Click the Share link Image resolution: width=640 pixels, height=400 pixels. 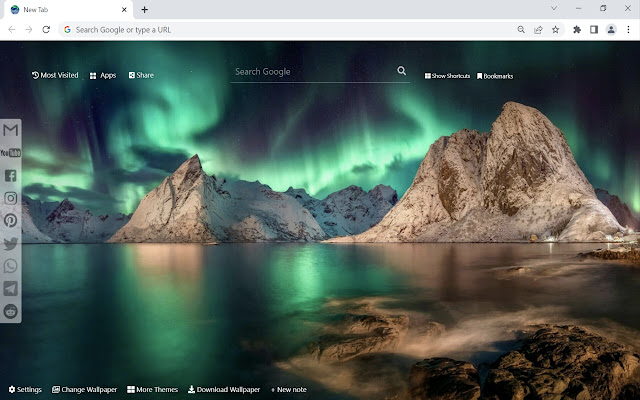pos(141,75)
